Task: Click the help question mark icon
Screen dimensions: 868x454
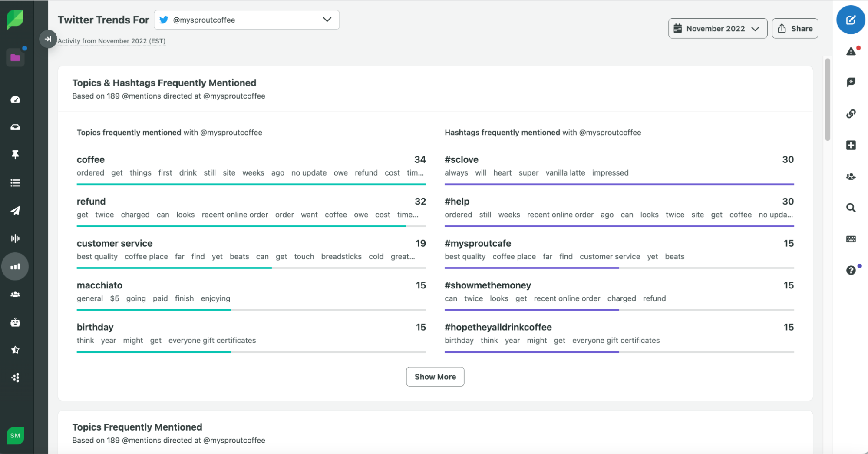Action: [x=851, y=270]
